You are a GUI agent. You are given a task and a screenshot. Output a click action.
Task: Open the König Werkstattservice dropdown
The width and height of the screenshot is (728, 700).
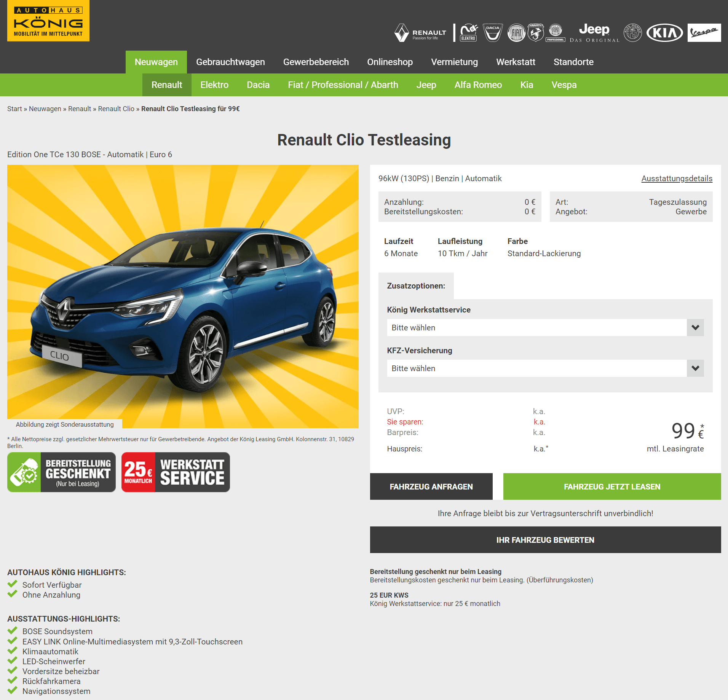click(545, 328)
